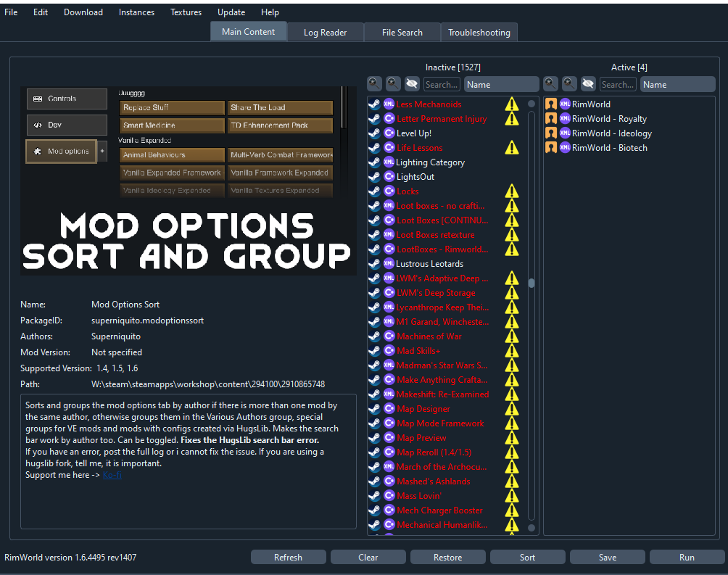Select the Main Content tab
Screen dimensions: 728x575
pyautogui.click(x=249, y=32)
